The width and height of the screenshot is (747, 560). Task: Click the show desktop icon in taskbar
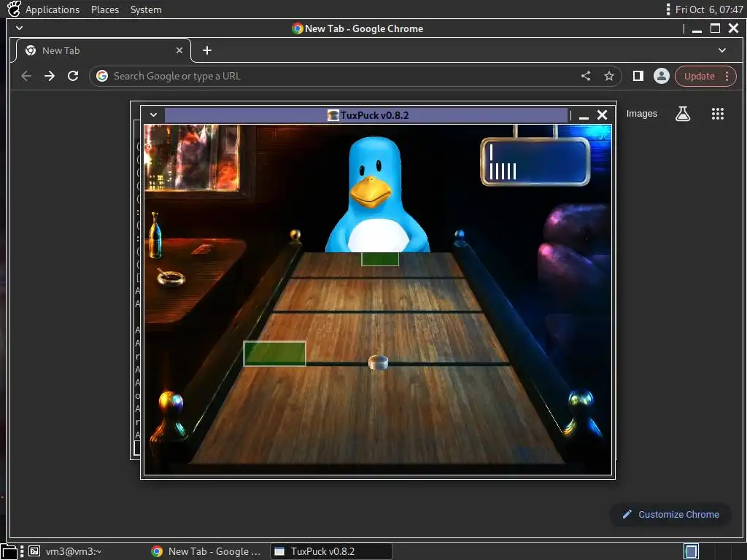[9, 551]
